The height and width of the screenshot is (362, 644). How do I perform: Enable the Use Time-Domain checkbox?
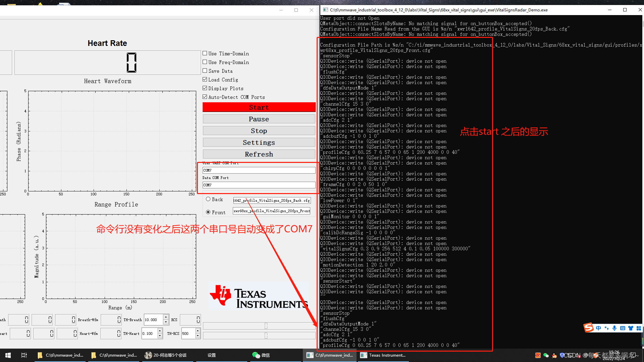[205, 53]
